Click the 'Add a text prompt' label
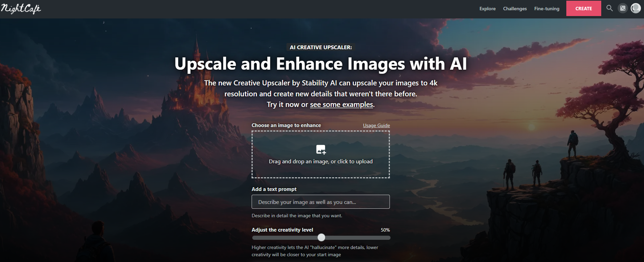644x262 pixels. [274, 189]
